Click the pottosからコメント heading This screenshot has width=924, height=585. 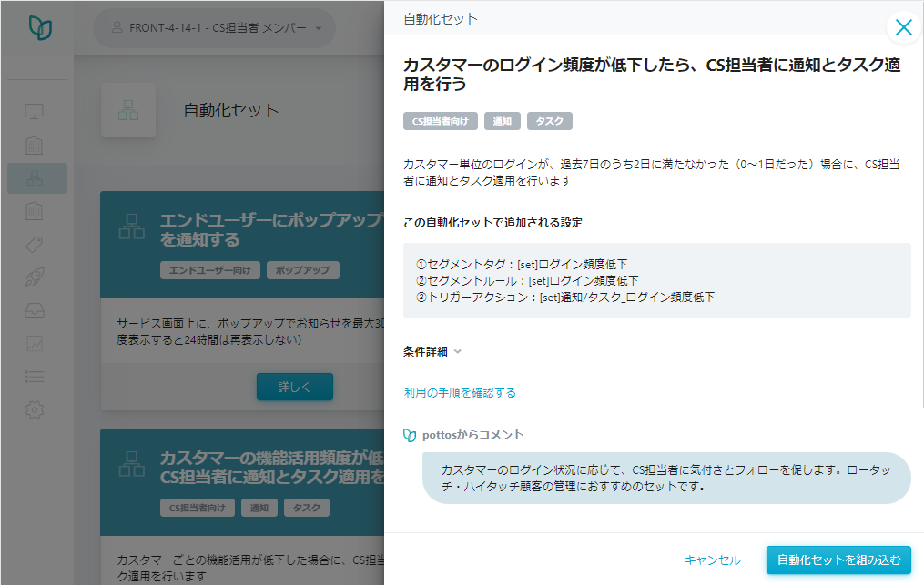pos(472,435)
